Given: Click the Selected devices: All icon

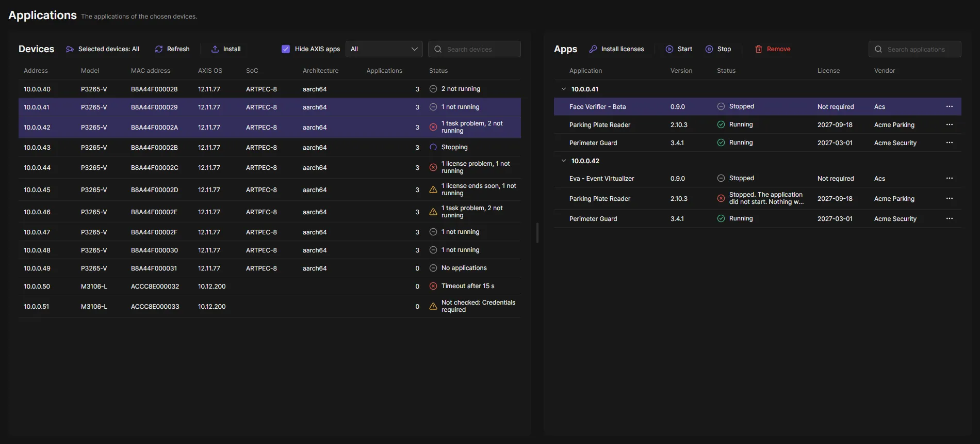Looking at the screenshot, I should 70,49.
